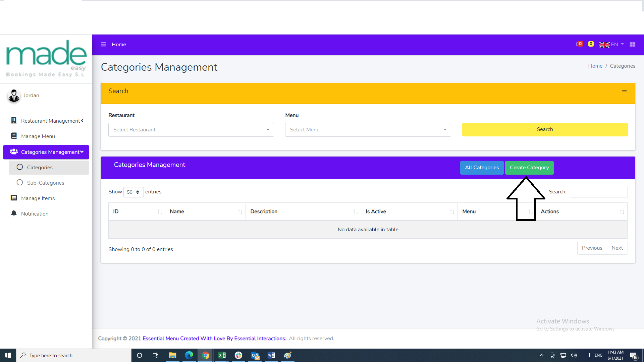Sort table by Actions column arrows

click(622, 212)
